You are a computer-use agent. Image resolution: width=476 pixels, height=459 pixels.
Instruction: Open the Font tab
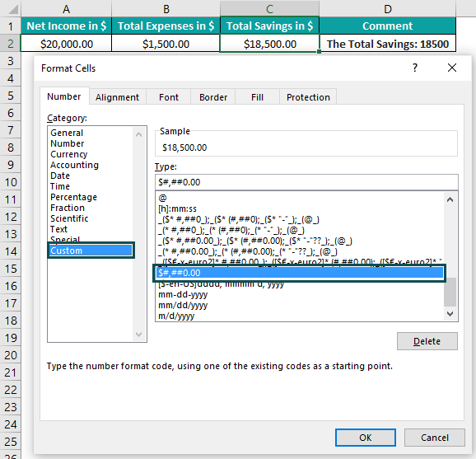click(x=169, y=97)
